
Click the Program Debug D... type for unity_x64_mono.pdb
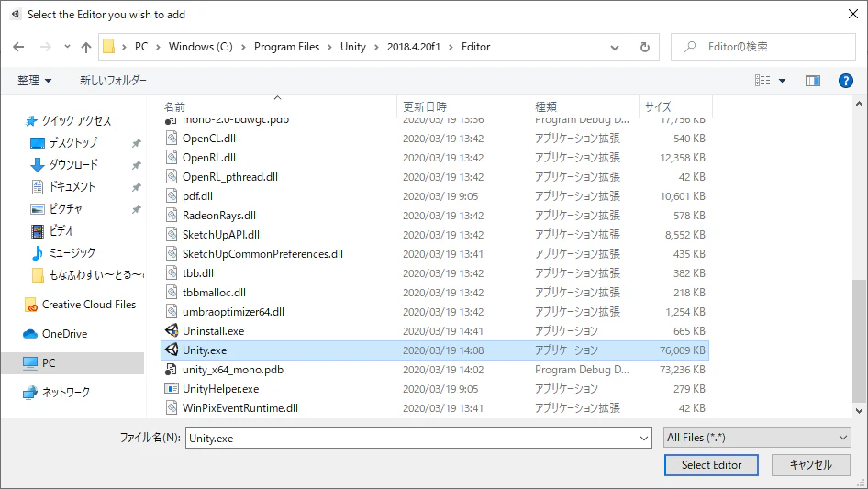pyautogui.click(x=582, y=370)
